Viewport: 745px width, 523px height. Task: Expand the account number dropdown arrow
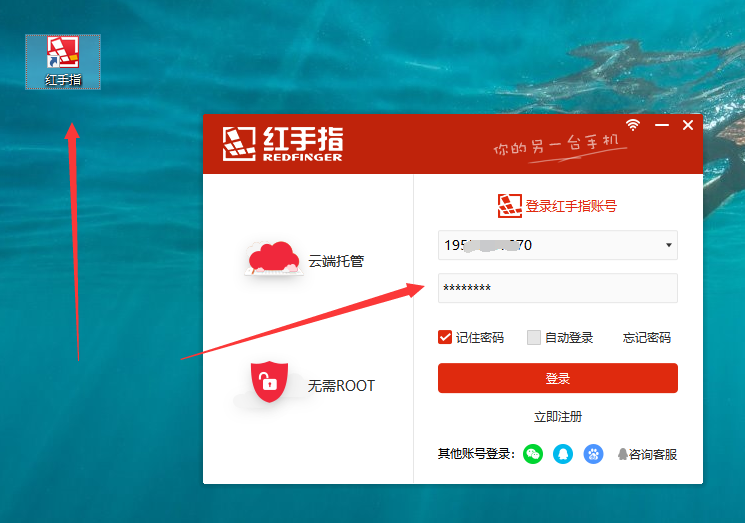tap(668, 246)
